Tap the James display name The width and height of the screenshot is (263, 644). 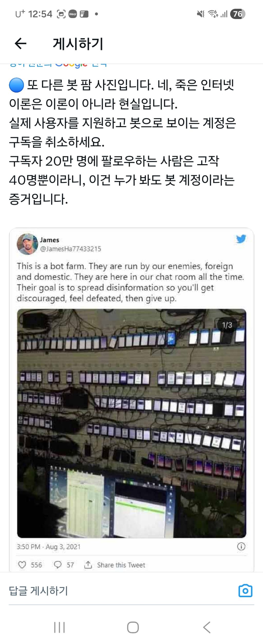pyautogui.click(x=49, y=240)
